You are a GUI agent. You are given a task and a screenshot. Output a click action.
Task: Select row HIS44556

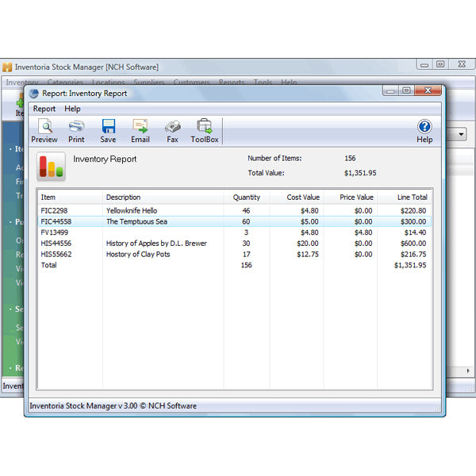tap(234, 244)
